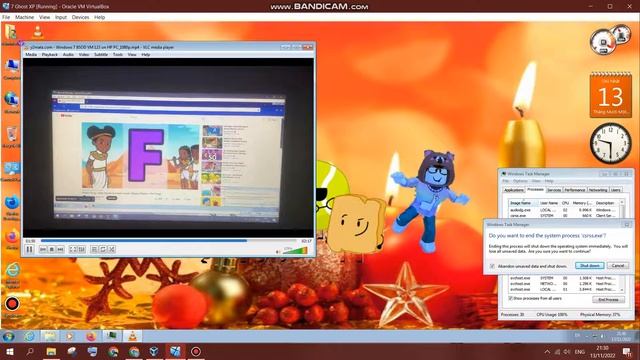Toggle Abandon unsaved data checkbox

point(492,266)
